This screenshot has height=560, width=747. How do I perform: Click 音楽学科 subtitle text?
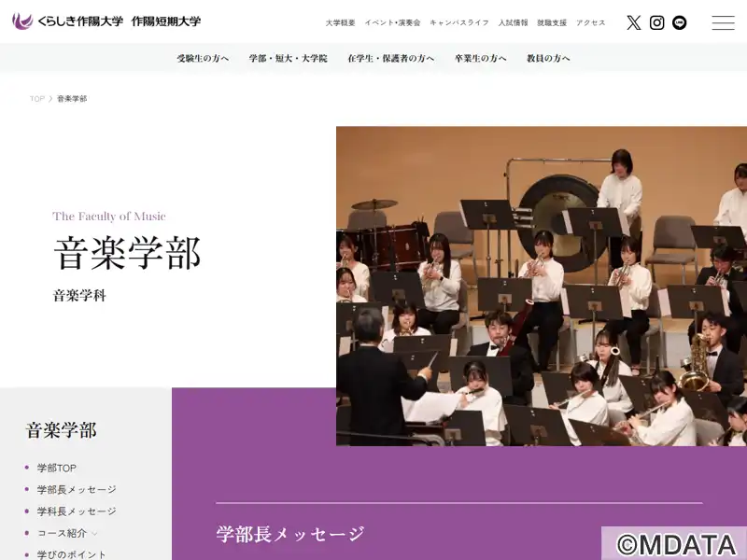(79, 296)
